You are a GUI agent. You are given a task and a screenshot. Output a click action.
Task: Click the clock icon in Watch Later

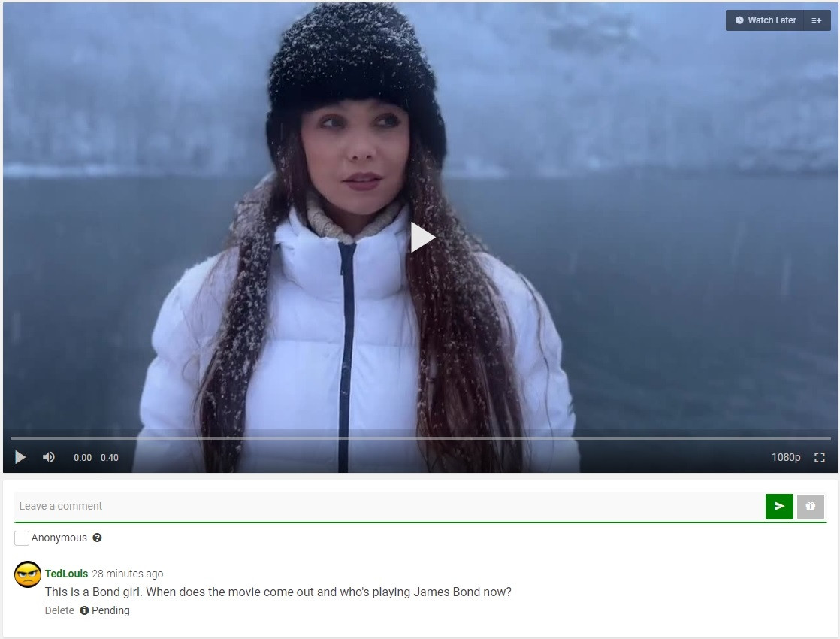click(x=739, y=20)
